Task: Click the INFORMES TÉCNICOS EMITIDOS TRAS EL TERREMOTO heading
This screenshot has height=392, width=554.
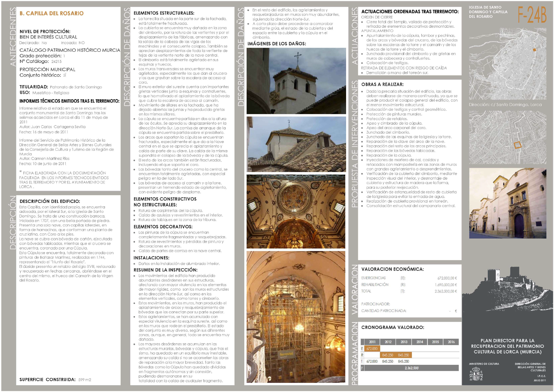Action: (69, 101)
